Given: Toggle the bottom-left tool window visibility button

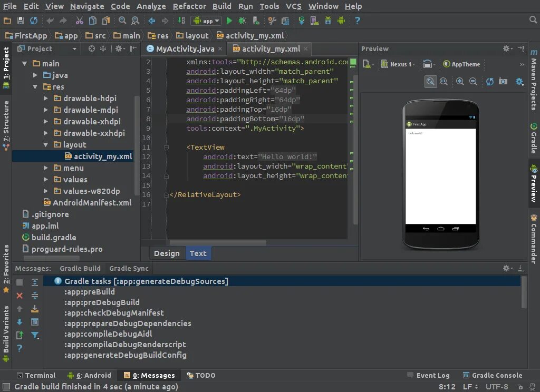Looking at the screenshot, I should pos(6,387).
